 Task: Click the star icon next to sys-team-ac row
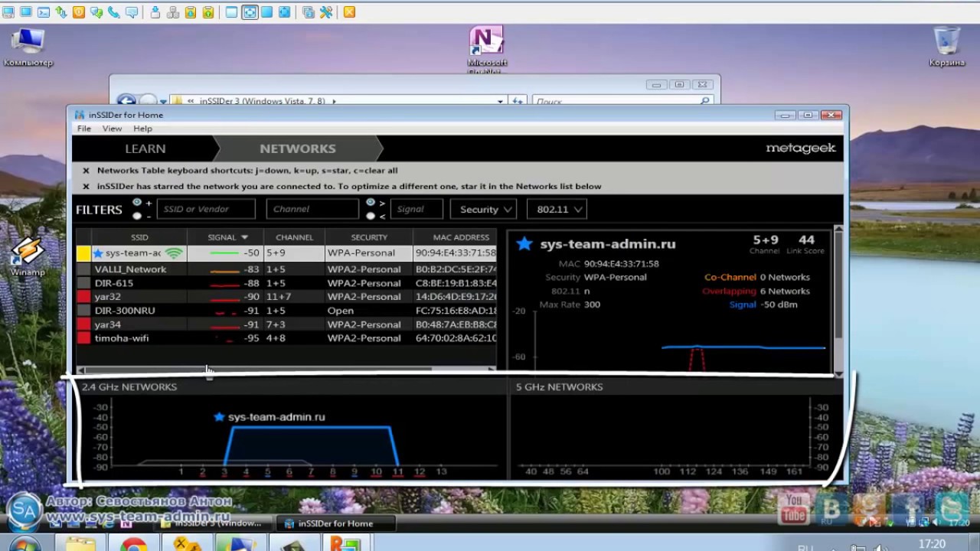point(98,253)
